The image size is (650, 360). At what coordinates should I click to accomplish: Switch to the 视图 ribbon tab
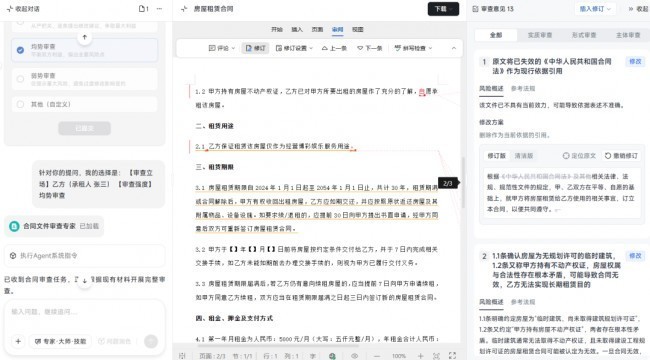coord(357,29)
